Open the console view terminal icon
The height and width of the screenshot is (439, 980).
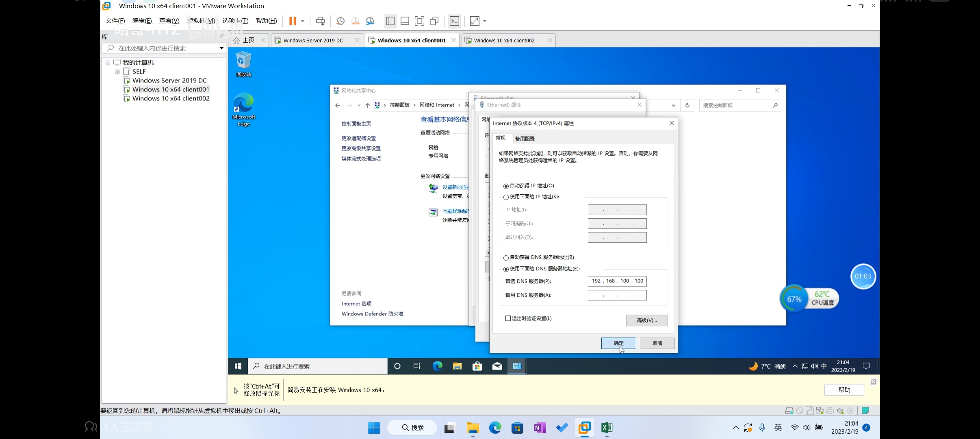pyautogui.click(x=454, y=21)
